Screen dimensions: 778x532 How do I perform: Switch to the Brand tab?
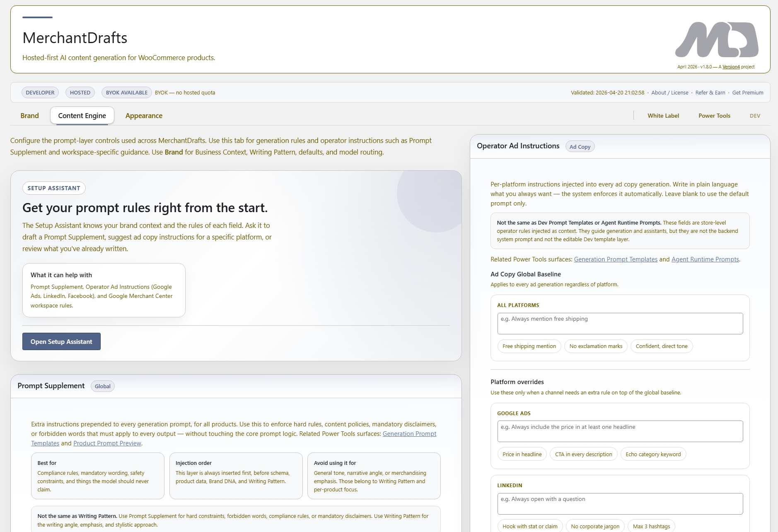pyautogui.click(x=30, y=116)
